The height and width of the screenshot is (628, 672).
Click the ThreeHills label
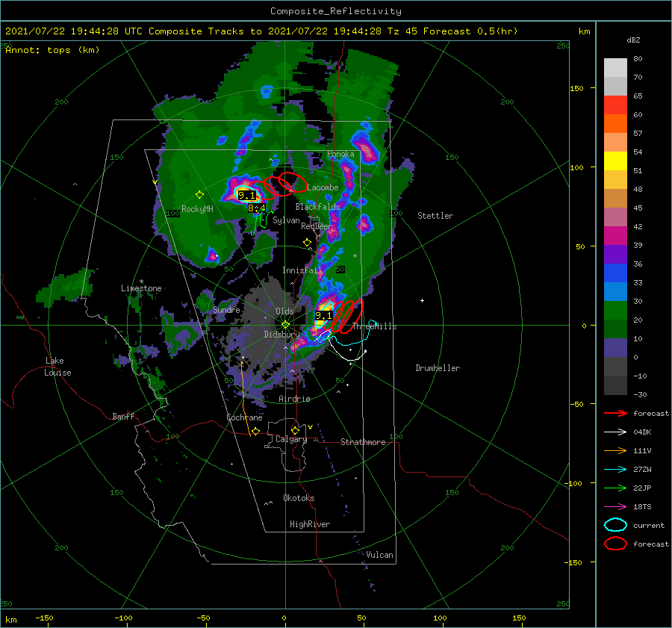[374, 326]
